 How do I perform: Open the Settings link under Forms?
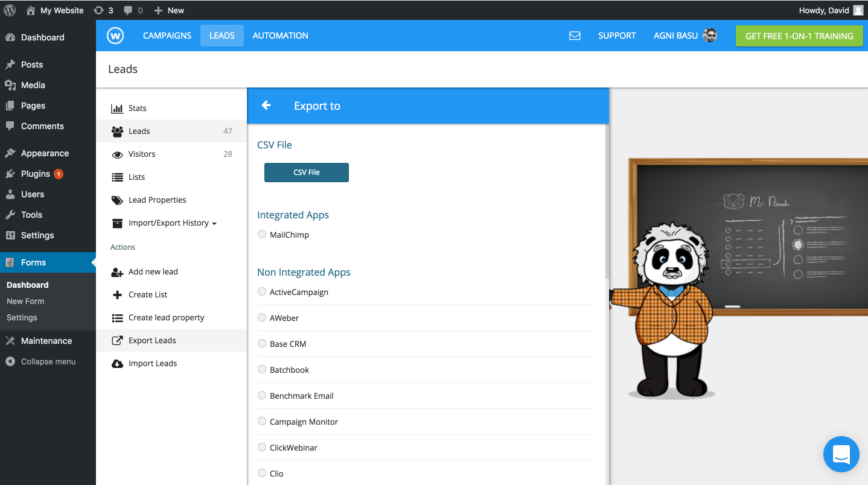(x=22, y=317)
